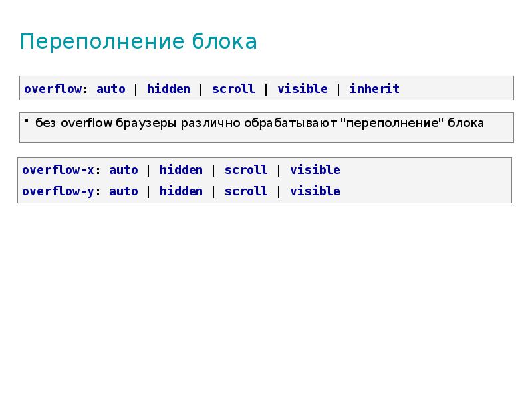Select the "overflow-x:" property name
Viewport: 532px width, 398px height.
(61, 170)
